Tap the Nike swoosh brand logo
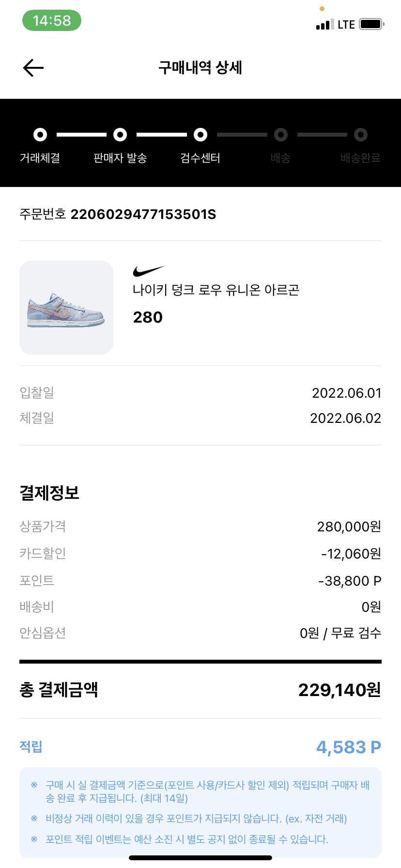Screen dimensions: 401x868 [148, 271]
